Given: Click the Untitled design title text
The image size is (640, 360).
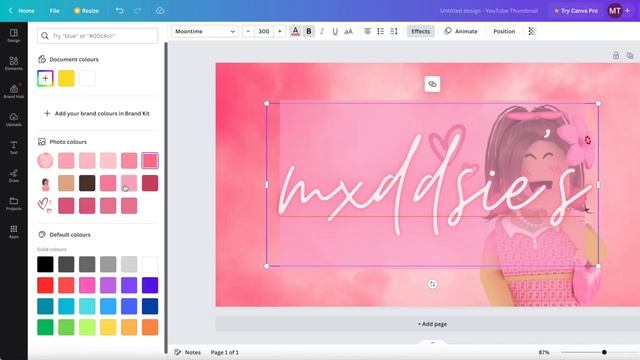Looking at the screenshot, I should tap(489, 11).
